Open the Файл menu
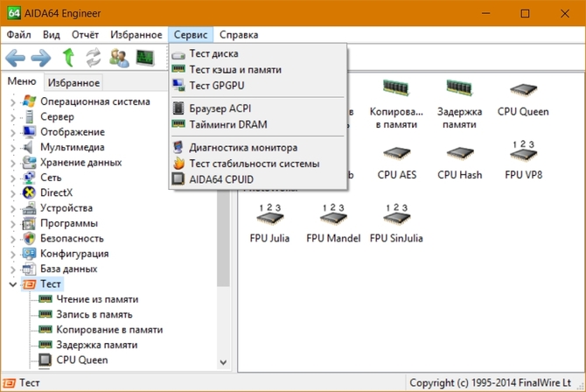 pyautogui.click(x=18, y=35)
